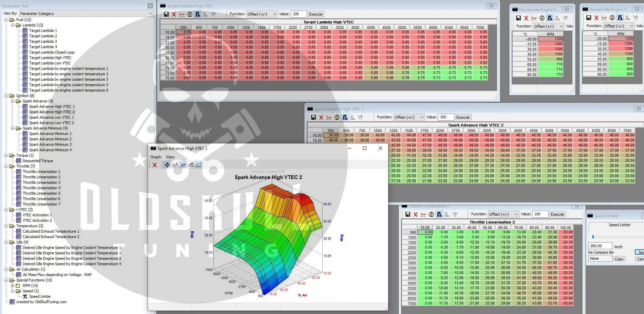Click the Speed Limiter slider handle
Viewport: 644px width, 314px height.
593,237
